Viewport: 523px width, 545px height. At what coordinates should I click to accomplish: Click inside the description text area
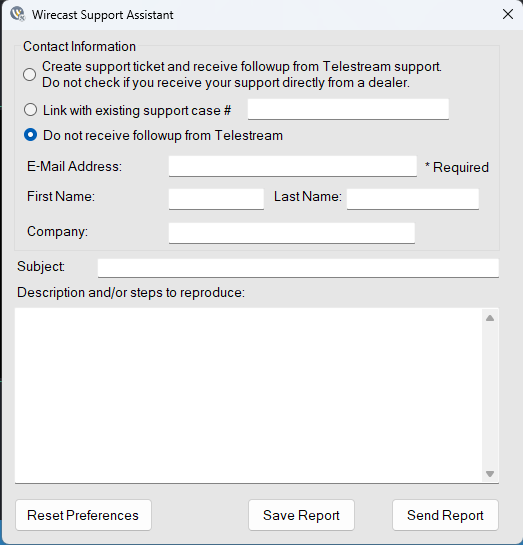248,396
